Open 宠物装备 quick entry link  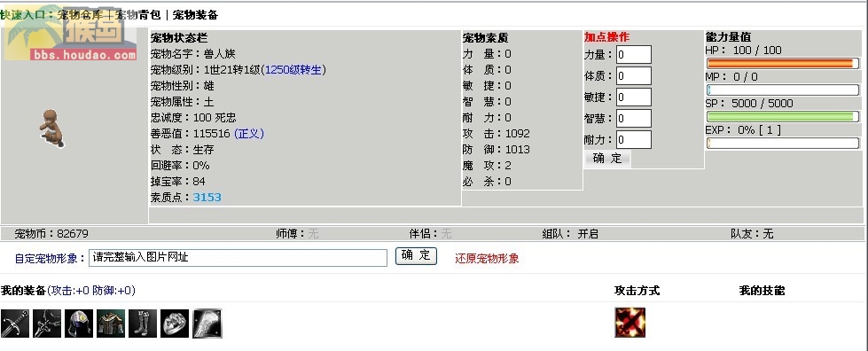click(195, 15)
